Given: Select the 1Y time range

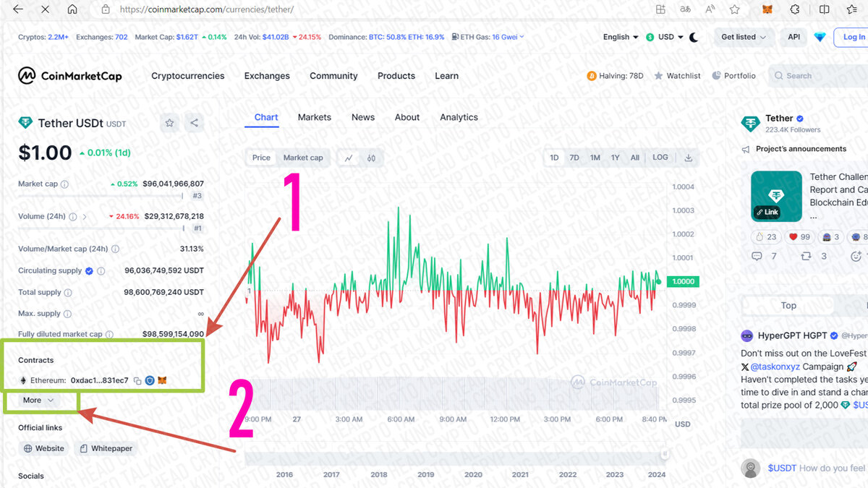Looking at the screenshot, I should [615, 158].
